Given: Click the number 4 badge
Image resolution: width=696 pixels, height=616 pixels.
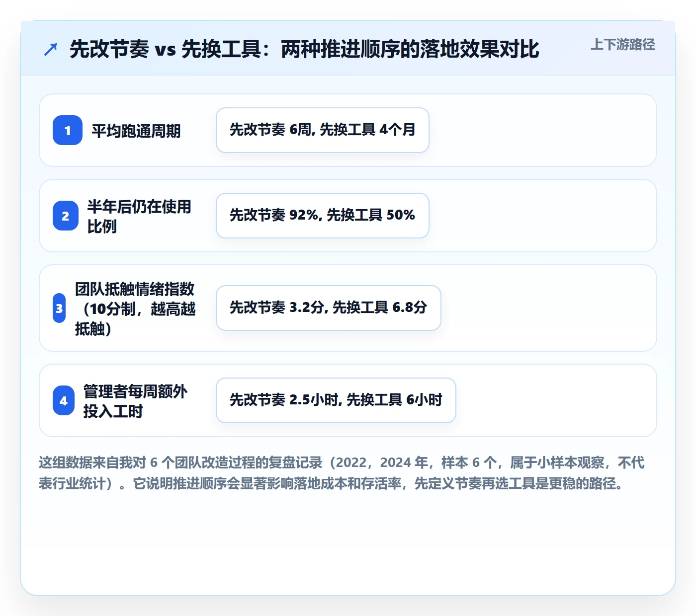Looking at the screenshot, I should [64, 400].
